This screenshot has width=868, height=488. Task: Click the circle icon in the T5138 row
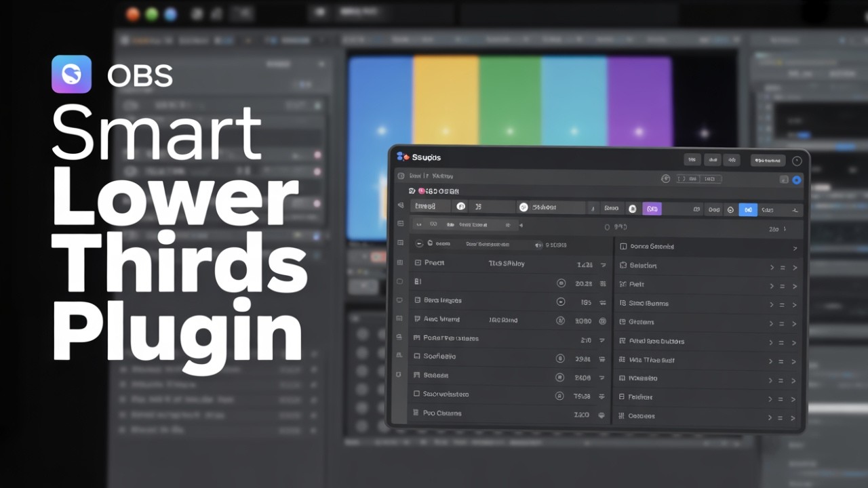point(559,396)
